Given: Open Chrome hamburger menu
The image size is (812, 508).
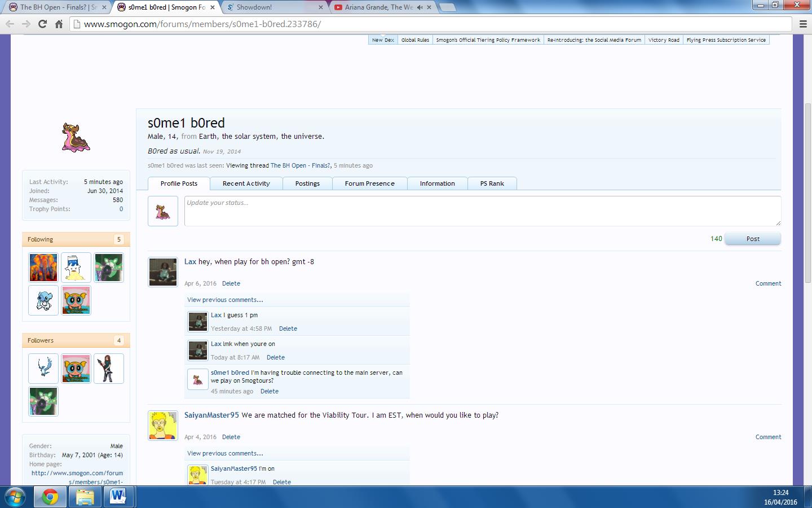Looking at the screenshot, I should pyautogui.click(x=804, y=24).
